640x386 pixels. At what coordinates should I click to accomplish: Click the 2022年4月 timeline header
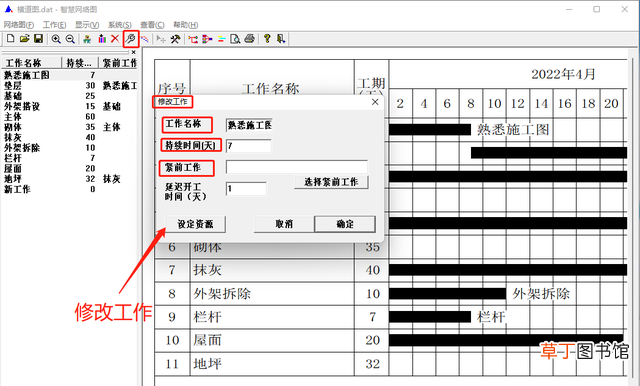click(563, 74)
